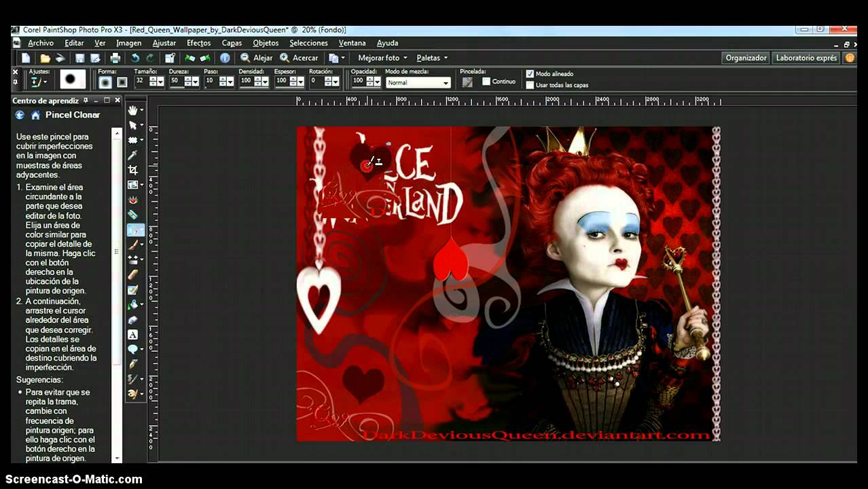This screenshot has height=489, width=868.
Task: Select round brush shape under Forma
Action: click(105, 82)
